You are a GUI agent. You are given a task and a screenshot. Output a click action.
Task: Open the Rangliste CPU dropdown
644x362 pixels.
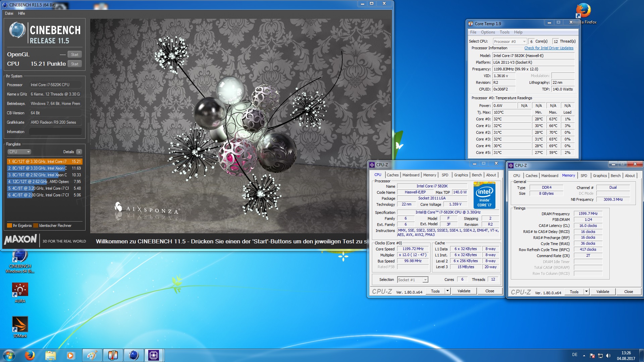click(19, 152)
